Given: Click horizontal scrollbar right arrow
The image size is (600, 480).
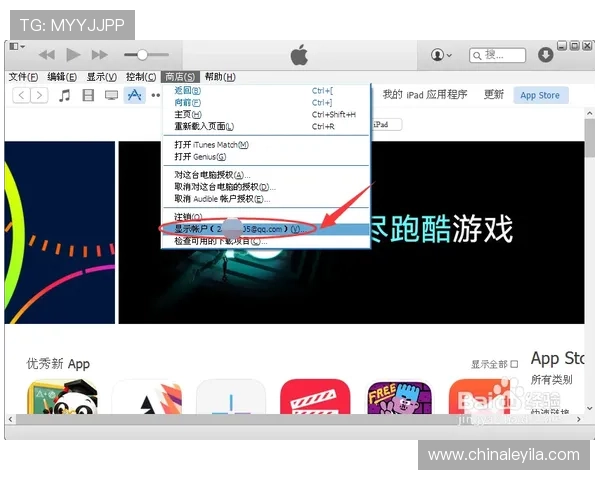Looking at the screenshot, I should (579, 420).
